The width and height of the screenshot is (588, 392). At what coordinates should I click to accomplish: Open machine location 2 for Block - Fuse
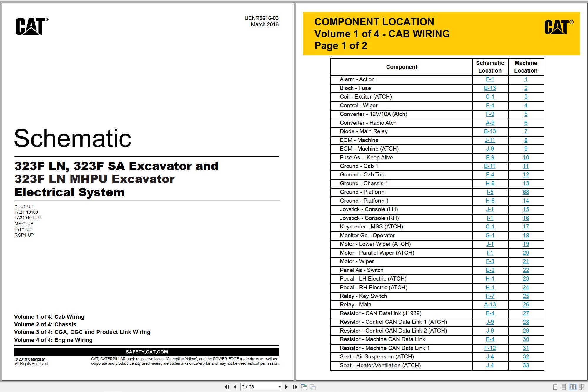click(526, 88)
